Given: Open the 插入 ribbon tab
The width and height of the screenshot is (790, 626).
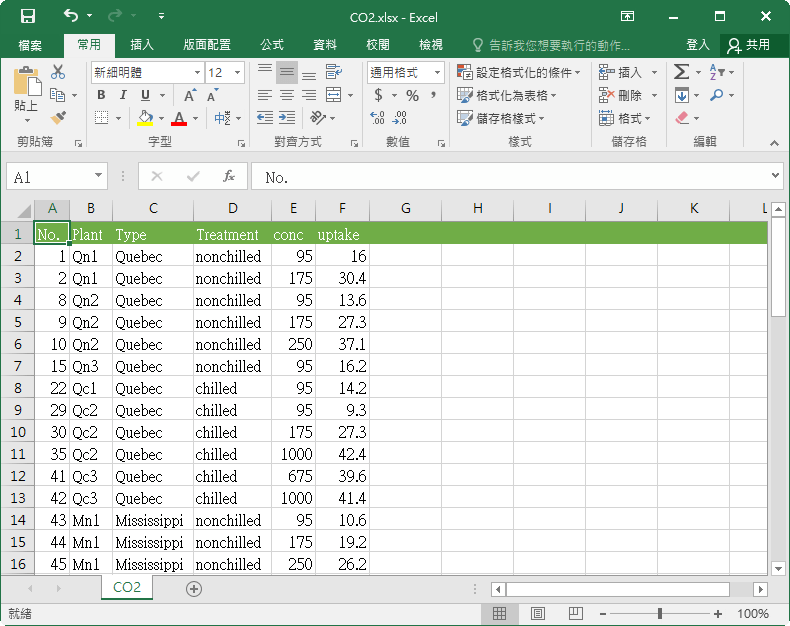Looking at the screenshot, I should [142, 45].
